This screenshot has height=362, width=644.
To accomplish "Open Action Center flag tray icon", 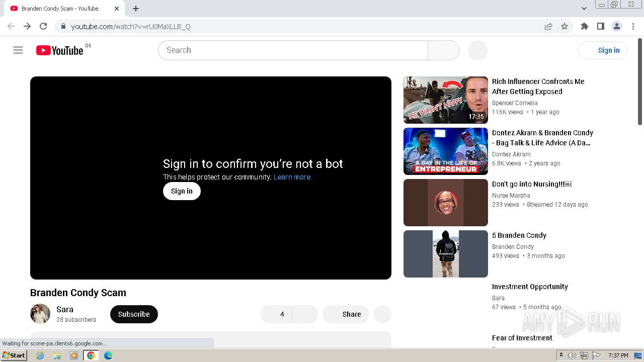I will (596, 355).
